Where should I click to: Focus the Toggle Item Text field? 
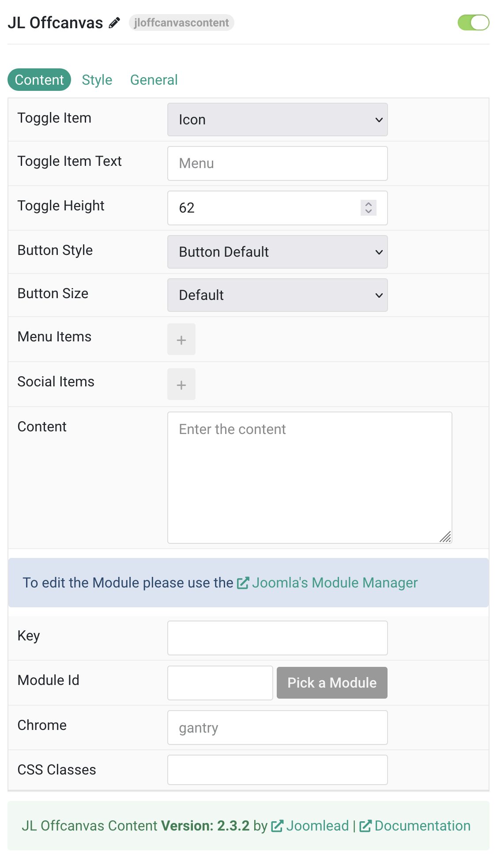(x=278, y=164)
